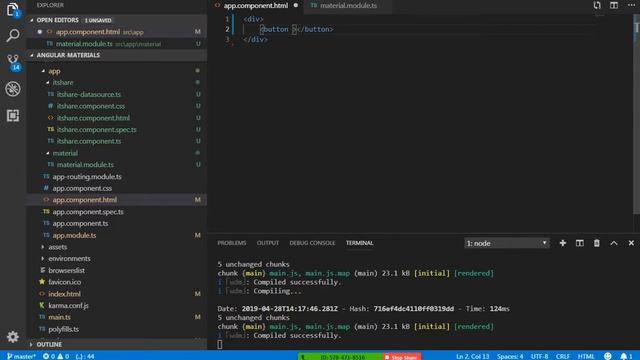Click the feedback smiley in status bar
640x360 pixels.
(x=607, y=356)
